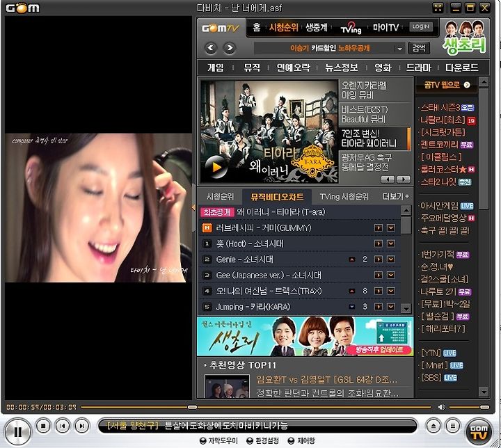Expand Jumping - 카라(KARA) row dropdown
This screenshot has height=448, width=501.
pyautogui.click(x=391, y=307)
